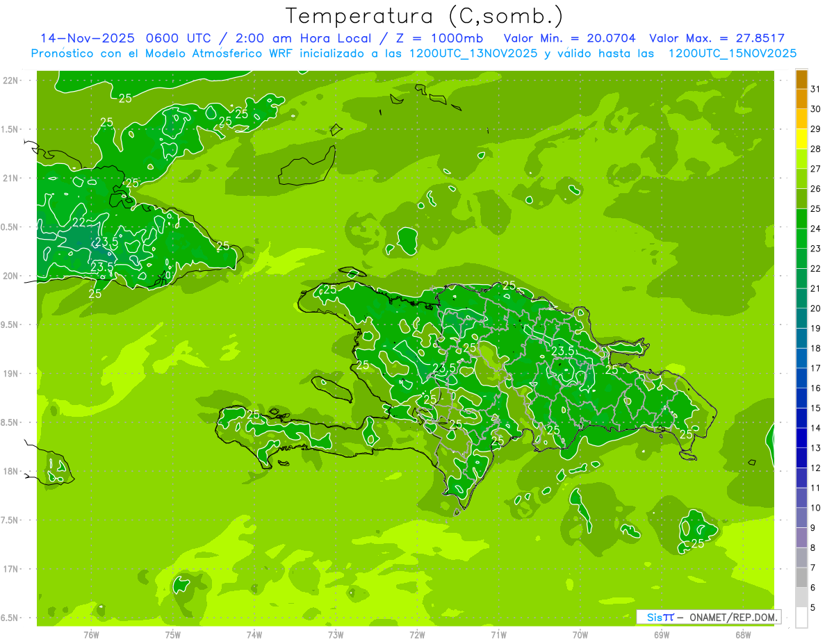This screenshot has height=644, width=834.
Task: Click the latitude label "7.5N"
Action: pyautogui.click(x=10, y=520)
